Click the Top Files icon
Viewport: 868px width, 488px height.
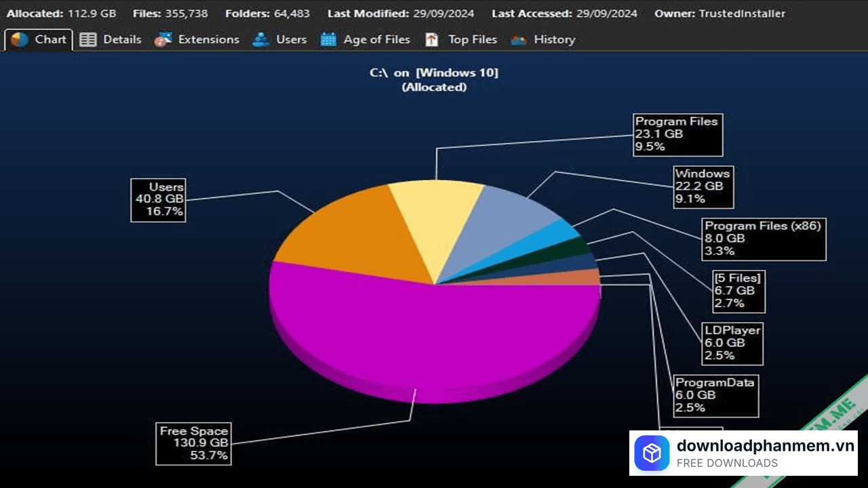pos(432,40)
